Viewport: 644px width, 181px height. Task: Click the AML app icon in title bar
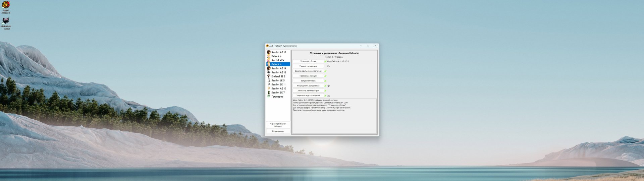(x=267, y=46)
